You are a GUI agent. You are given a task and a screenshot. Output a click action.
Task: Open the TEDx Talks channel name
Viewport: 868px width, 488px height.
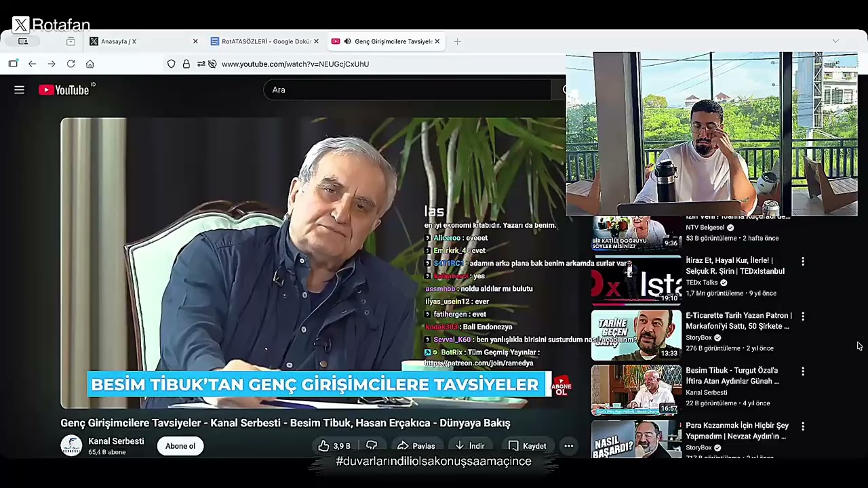click(701, 283)
